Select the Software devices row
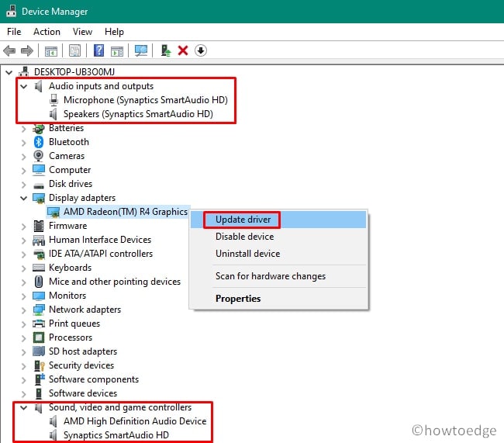The height and width of the screenshot is (443, 504). (83, 393)
